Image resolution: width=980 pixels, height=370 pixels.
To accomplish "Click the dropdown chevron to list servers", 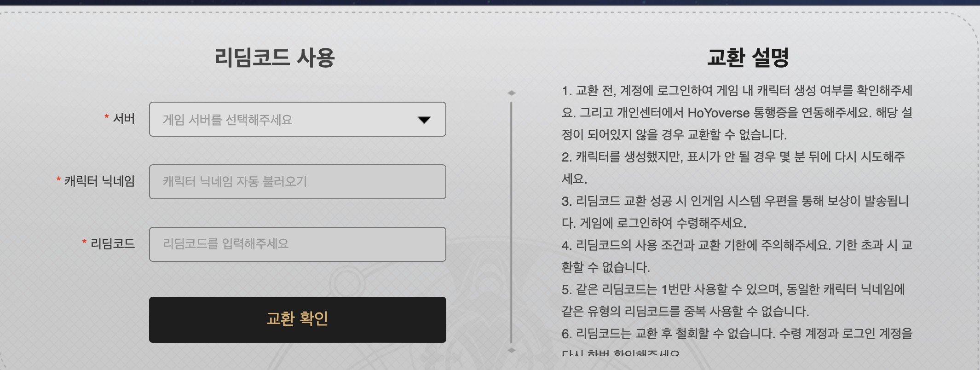I will tap(424, 119).
